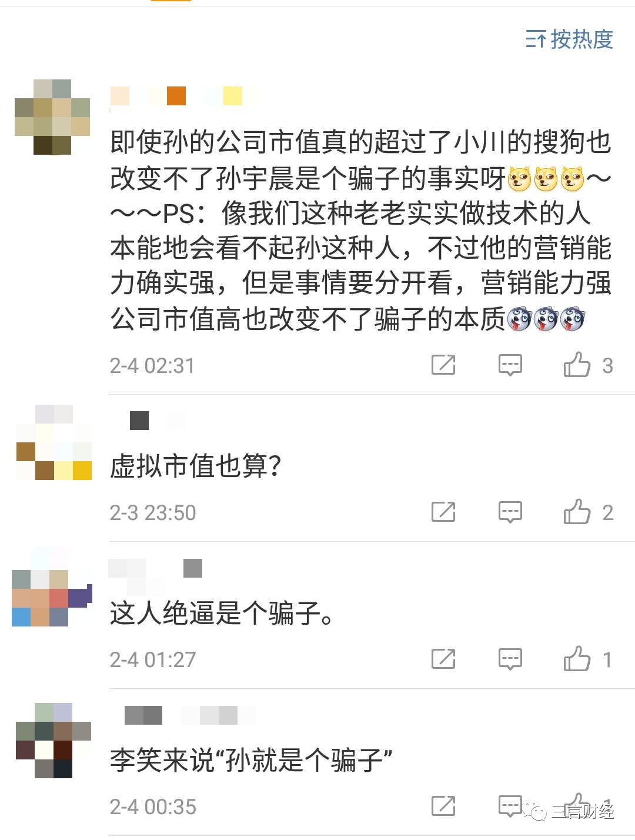Reply to the 2-4 02:31 comment

(x=510, y=365)
